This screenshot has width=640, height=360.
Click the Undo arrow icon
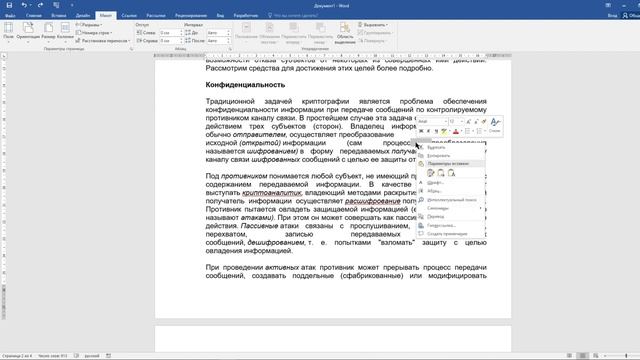tap(24, 5)
